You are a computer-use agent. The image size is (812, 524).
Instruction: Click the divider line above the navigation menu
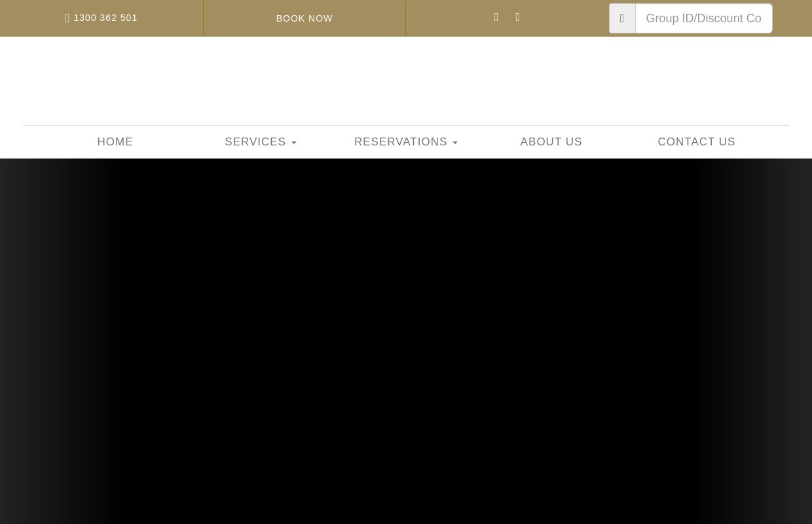(x=406, y=125)
